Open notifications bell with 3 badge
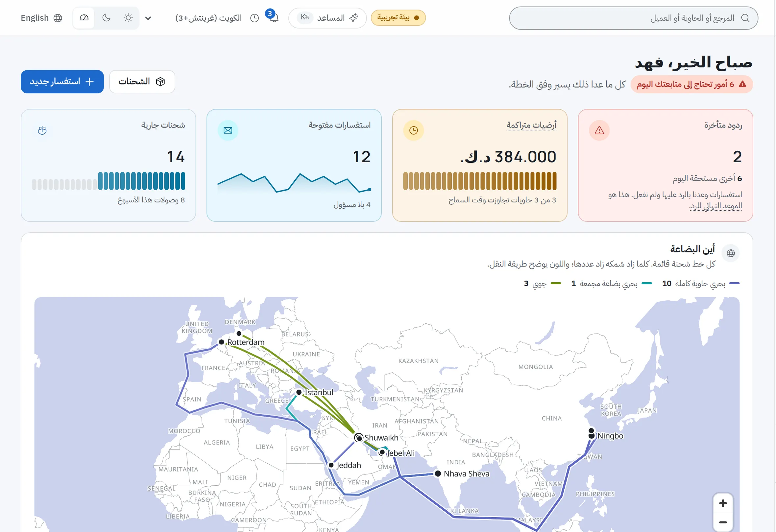Screen dimensions: 776x532 click(x=274, y=17)
